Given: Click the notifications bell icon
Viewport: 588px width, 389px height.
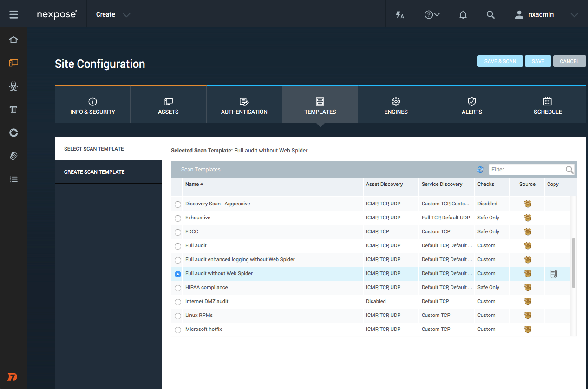Looking at the screenshot, I should point(463,14).
